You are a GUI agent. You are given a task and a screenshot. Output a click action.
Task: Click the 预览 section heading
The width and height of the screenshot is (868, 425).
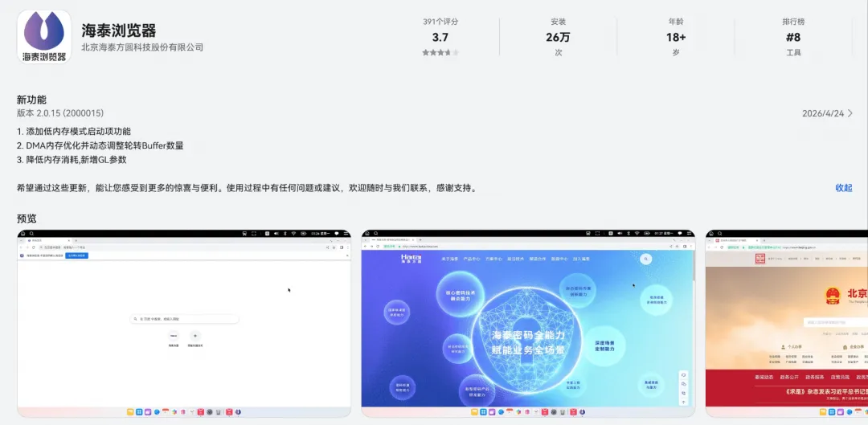(27, 219)
